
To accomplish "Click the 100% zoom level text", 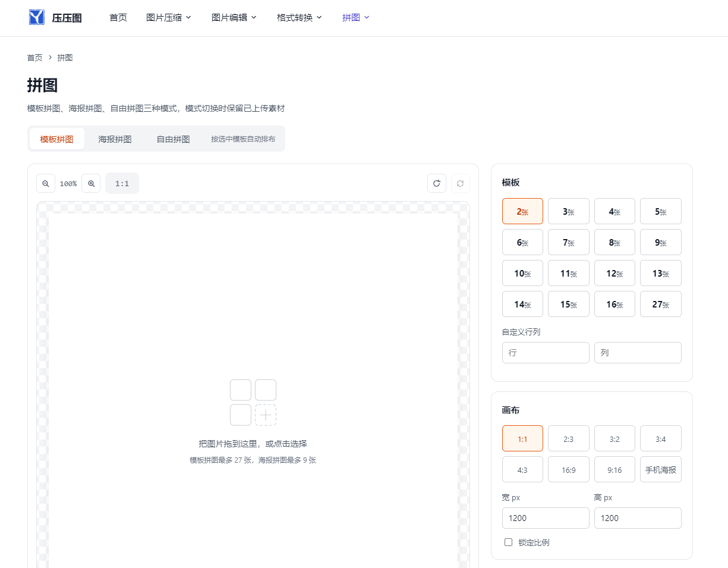I will point(68,184).
